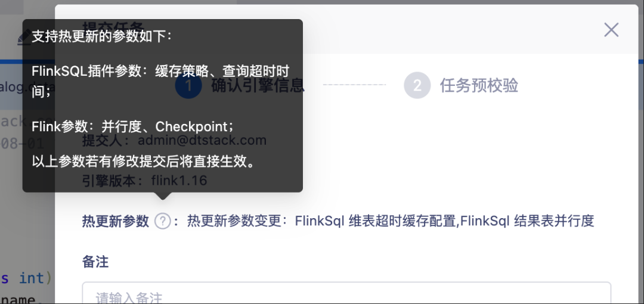Viewport: 644px width, 304px height.
Task: Click the tooltip line mentioning Checkpoint
Action: [134, 126]
